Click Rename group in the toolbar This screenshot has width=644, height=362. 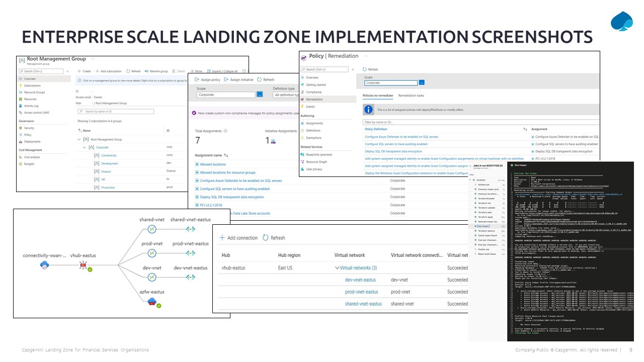point(156,71)
